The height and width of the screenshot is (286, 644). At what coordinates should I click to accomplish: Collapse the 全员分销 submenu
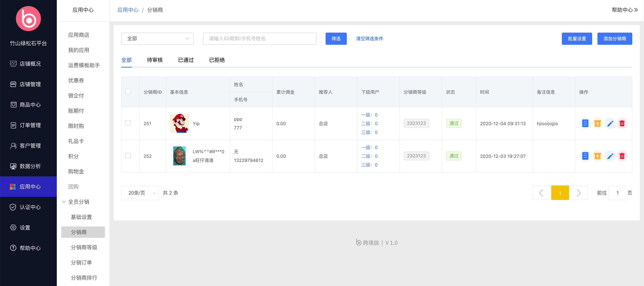78,202
